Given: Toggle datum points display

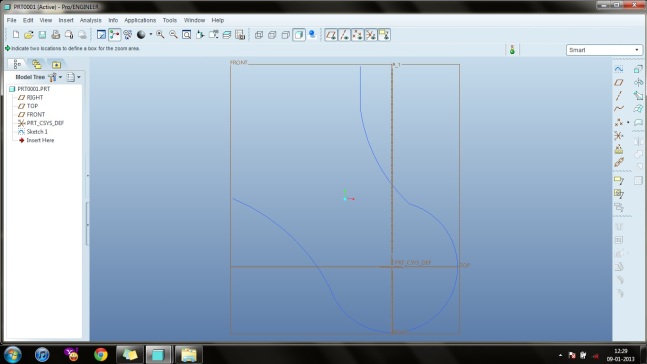Looking at the screenshot, I should tap(357, 35).
